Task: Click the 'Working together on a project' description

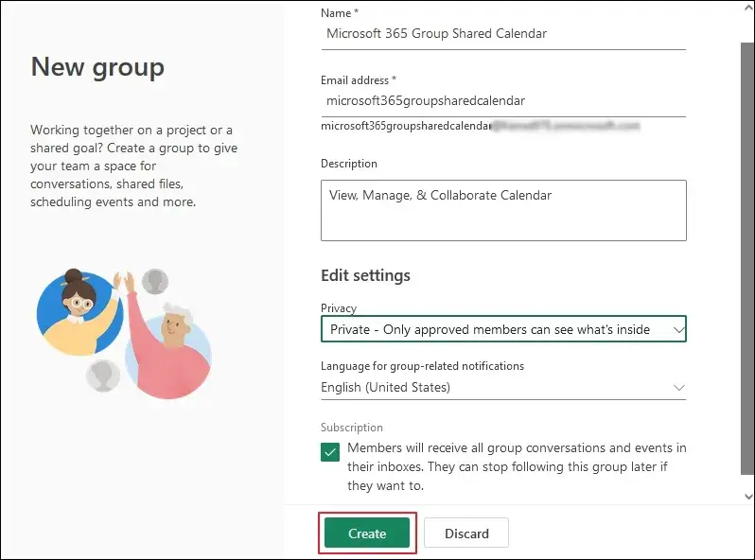Action: (133, 166)
